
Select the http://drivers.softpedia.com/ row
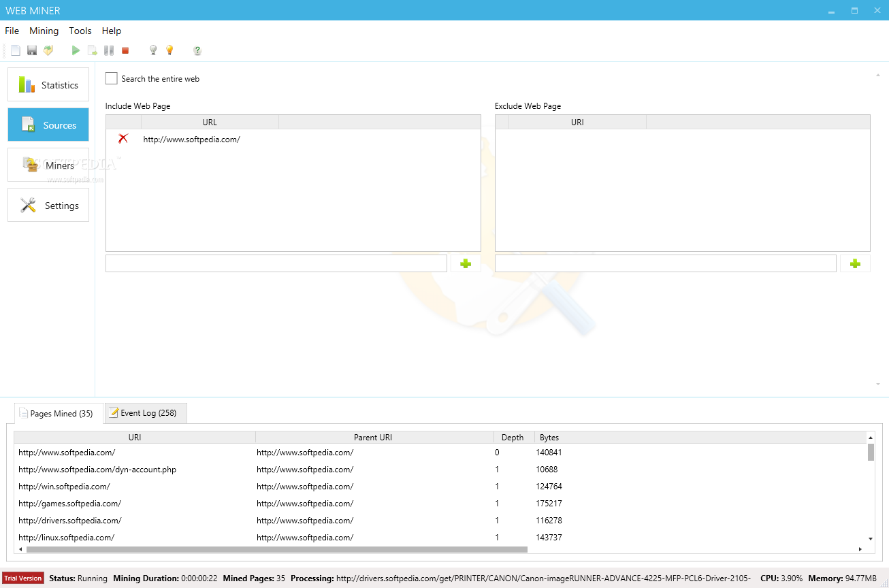[440, 521]
